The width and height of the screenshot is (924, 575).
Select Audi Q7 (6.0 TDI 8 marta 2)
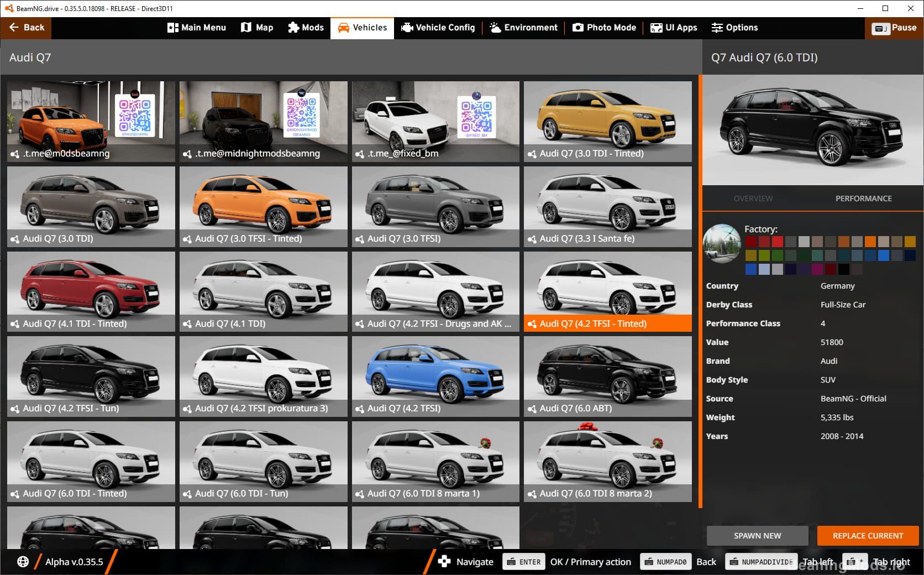608,462
